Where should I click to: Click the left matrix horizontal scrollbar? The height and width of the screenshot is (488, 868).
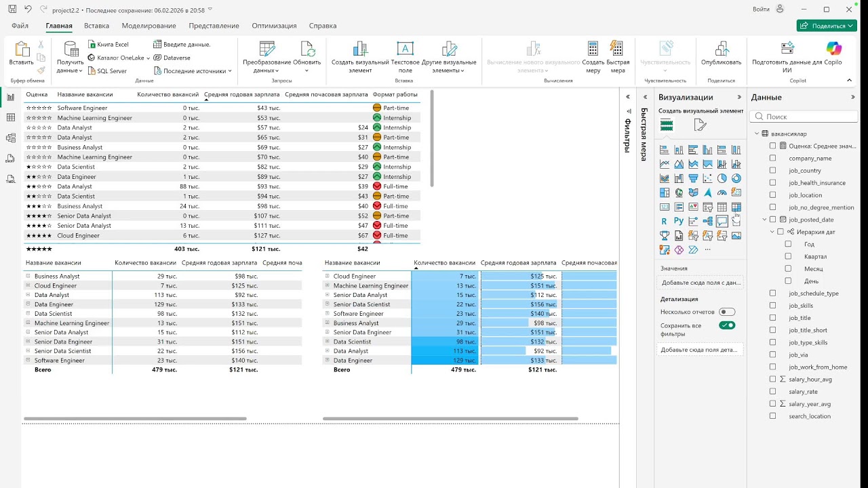coord(135,419)
